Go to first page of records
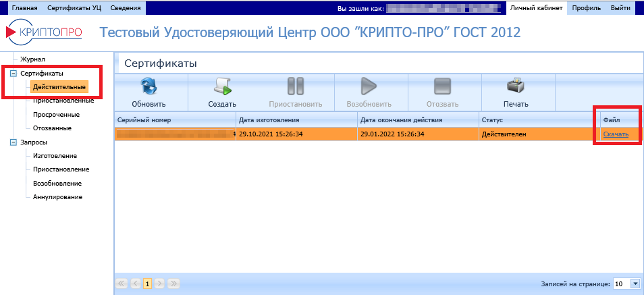Screen dimensions: 644x295 122,283
